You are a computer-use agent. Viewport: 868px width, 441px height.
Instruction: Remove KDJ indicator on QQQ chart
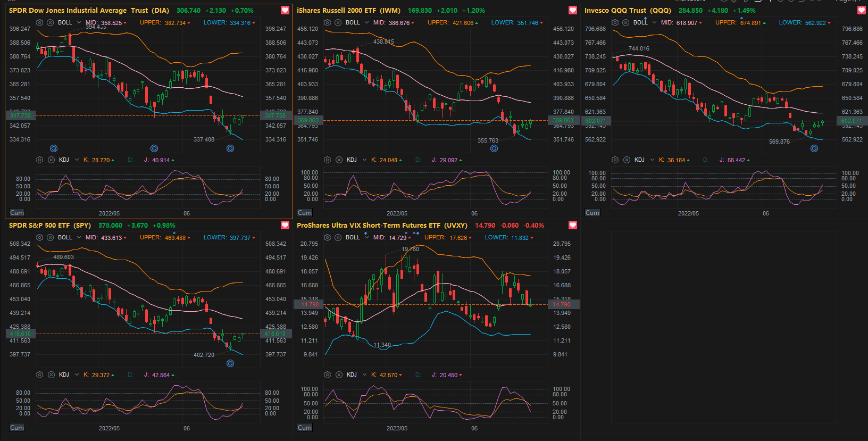click(x=627, y=160)
